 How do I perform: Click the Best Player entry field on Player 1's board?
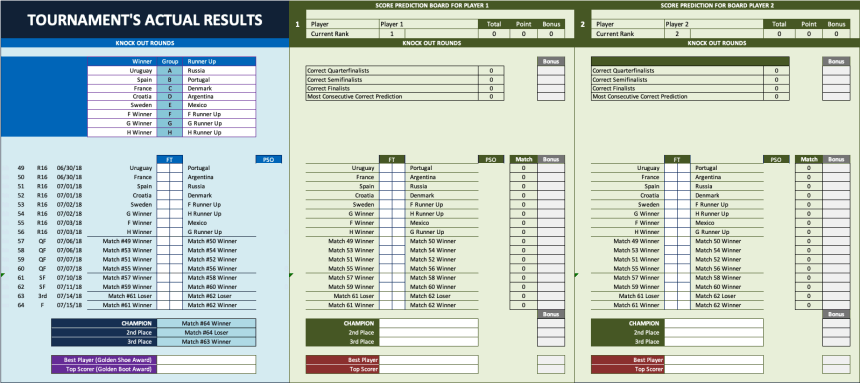pos(428,360)
